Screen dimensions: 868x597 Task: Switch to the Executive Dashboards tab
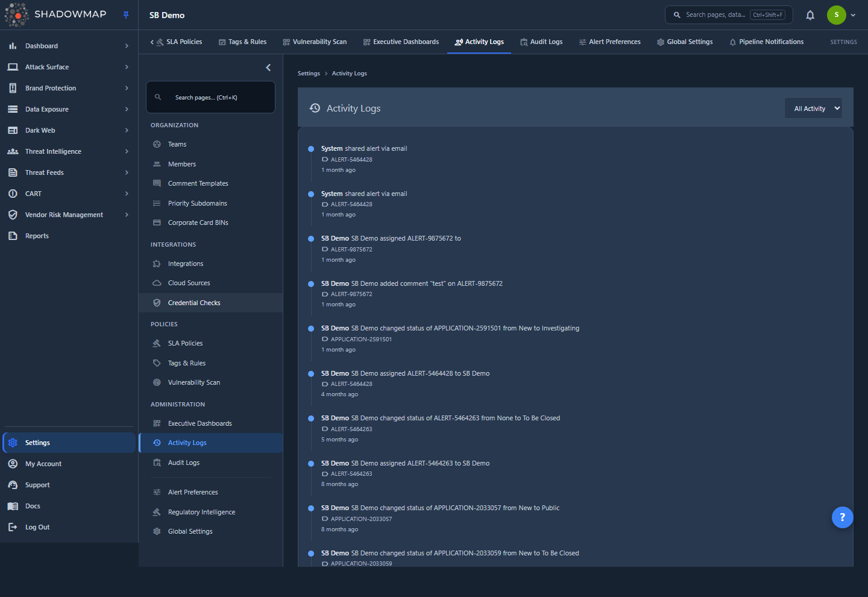(401, 42)
